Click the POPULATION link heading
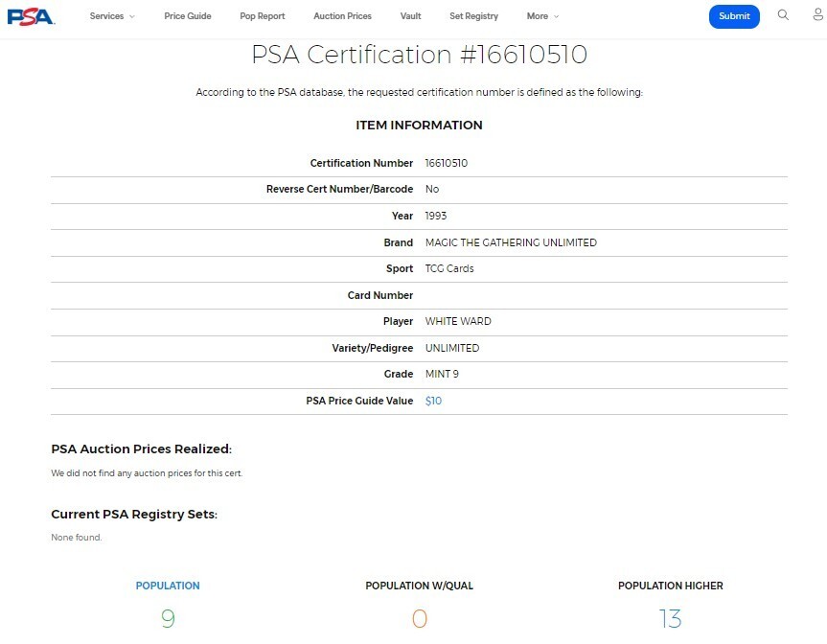 168,586
